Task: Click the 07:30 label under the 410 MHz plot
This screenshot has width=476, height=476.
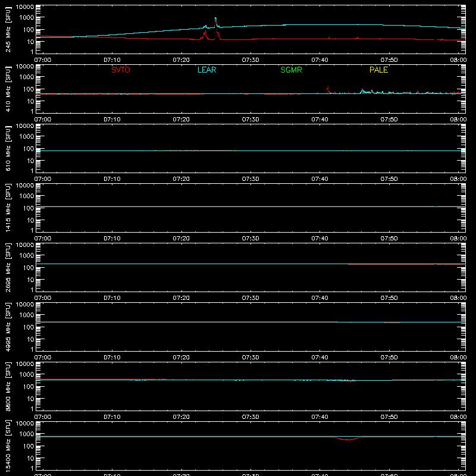Action: coord(250,120)
